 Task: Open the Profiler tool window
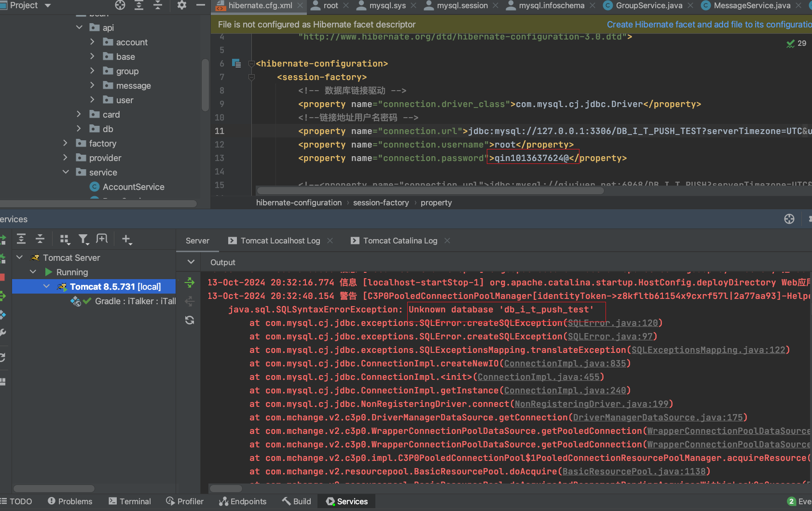[x=185, y=501]
